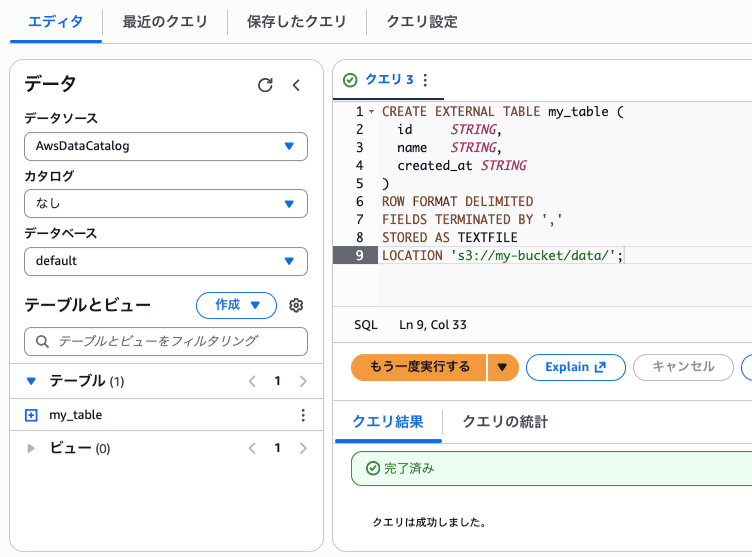The image size is (752, 557).
Task: Open the クエリ 3 tab options menu
Action: click(x=425, y=80)
